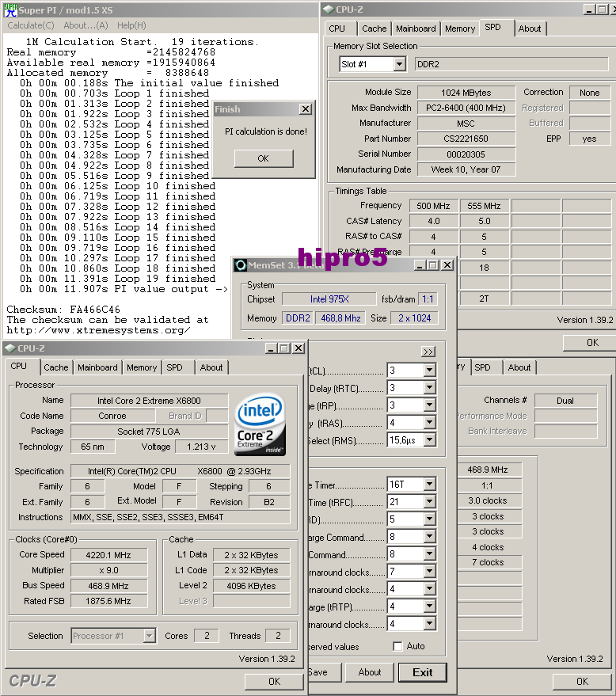The width and height of the screenshot is (616, 696).
Task: Select SPD tab in bottom-right CPU-Z window
Action: pyautogui.click(x=482, y=367)
